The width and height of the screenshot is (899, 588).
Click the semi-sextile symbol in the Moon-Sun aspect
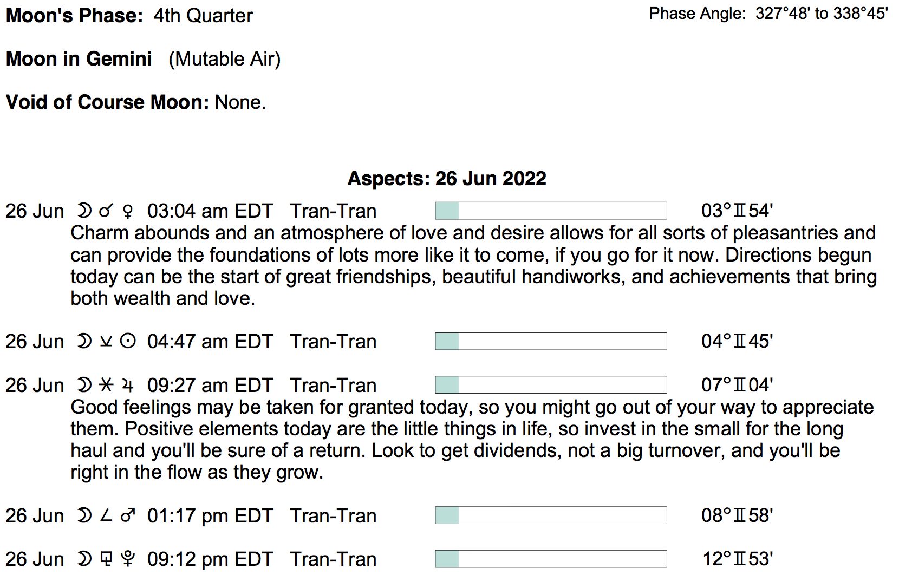(x=106, y=342)
